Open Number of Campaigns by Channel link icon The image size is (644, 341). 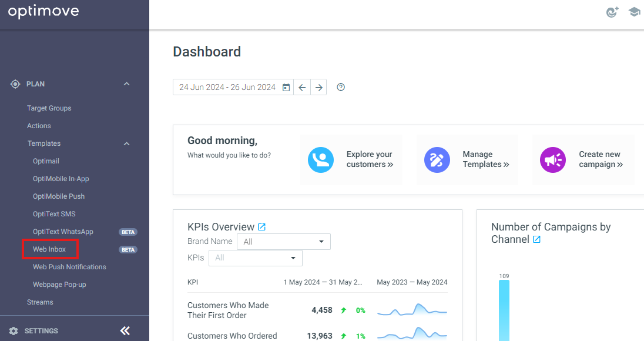[536, 239]
